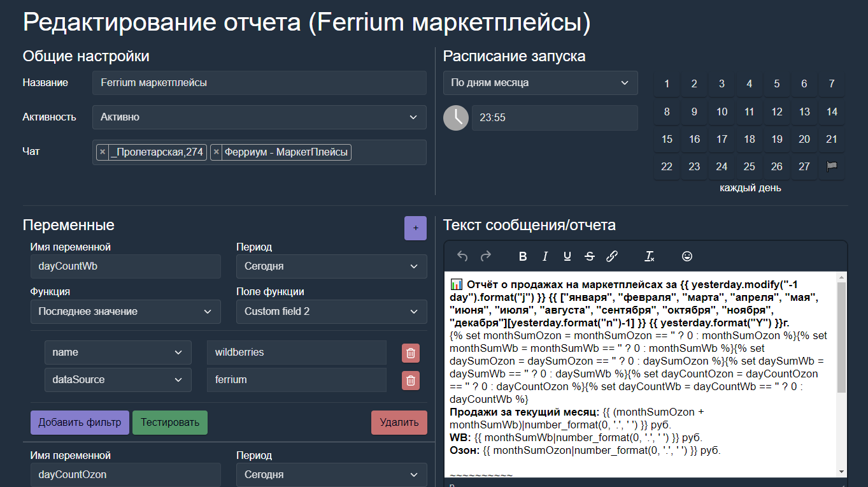Toggle bold formatting in message editor
Image resolution: width=868 pixels, height=487 pixels.
523,256
